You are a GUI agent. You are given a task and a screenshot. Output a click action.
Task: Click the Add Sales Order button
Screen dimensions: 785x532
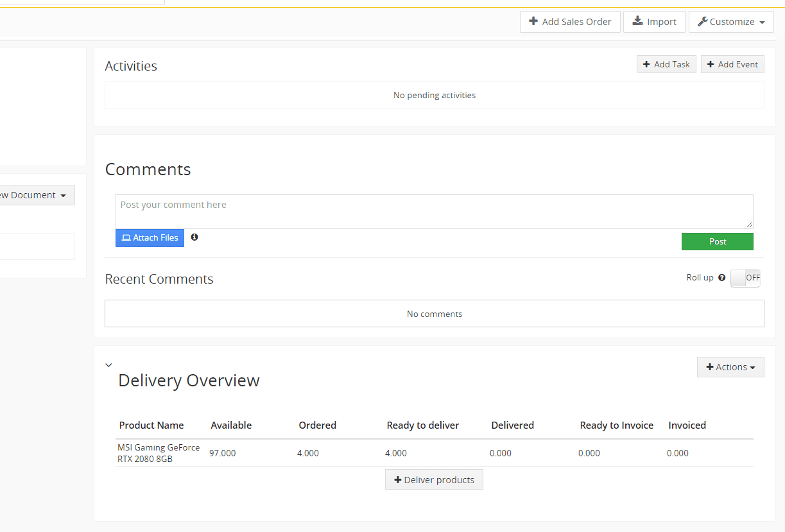[x=570, y=22]
